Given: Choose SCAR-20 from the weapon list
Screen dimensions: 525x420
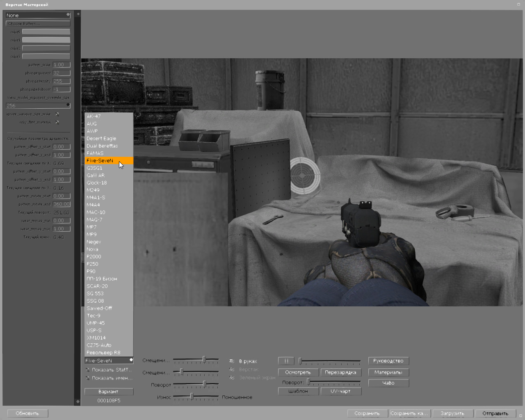Looking at the screenshot, I should tap(109, 286).
